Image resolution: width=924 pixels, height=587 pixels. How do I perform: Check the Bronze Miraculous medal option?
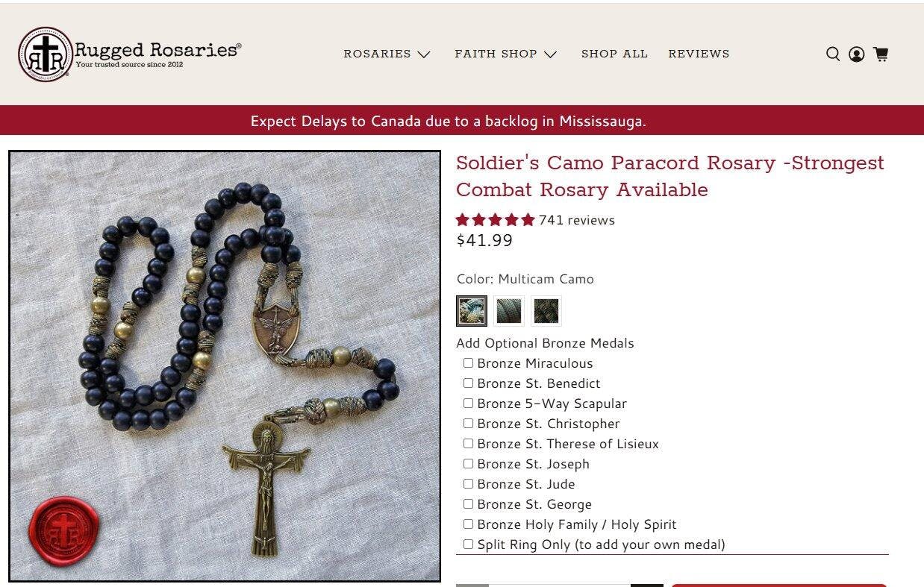pos(468,363)
